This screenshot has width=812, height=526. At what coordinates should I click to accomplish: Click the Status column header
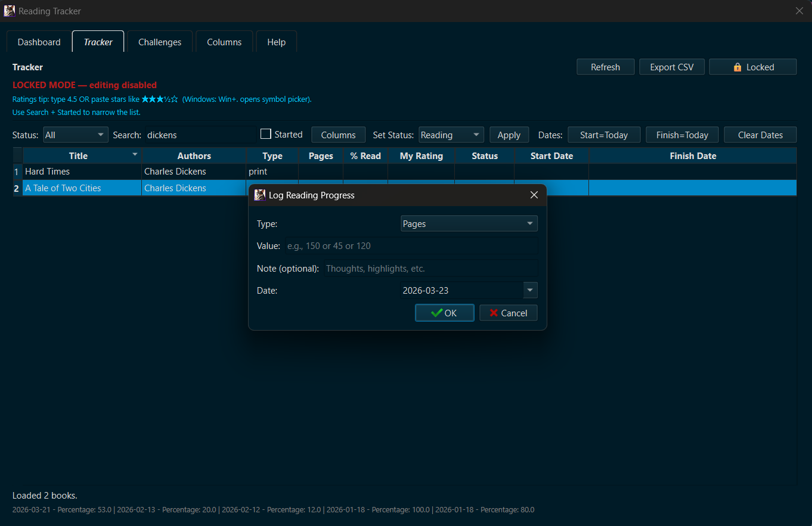[x=485, y=155]
